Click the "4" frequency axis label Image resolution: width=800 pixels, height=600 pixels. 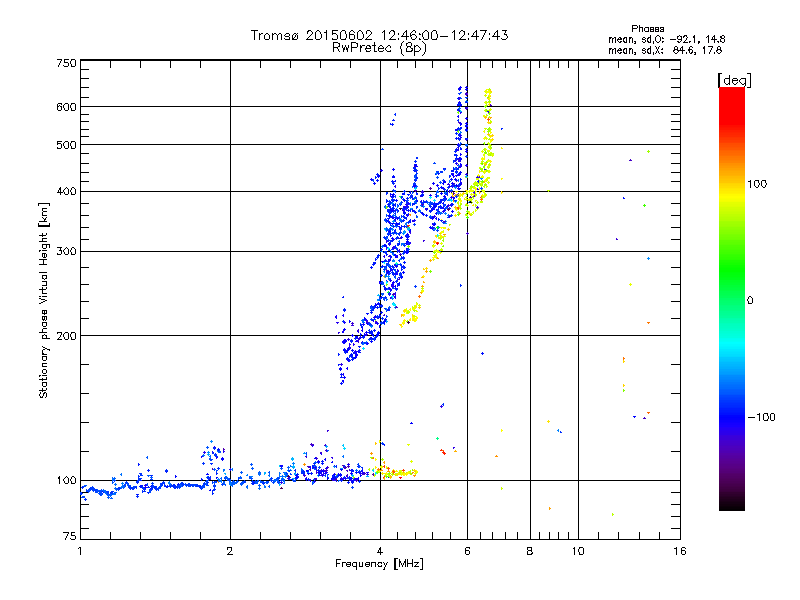[x=380, y=551]
